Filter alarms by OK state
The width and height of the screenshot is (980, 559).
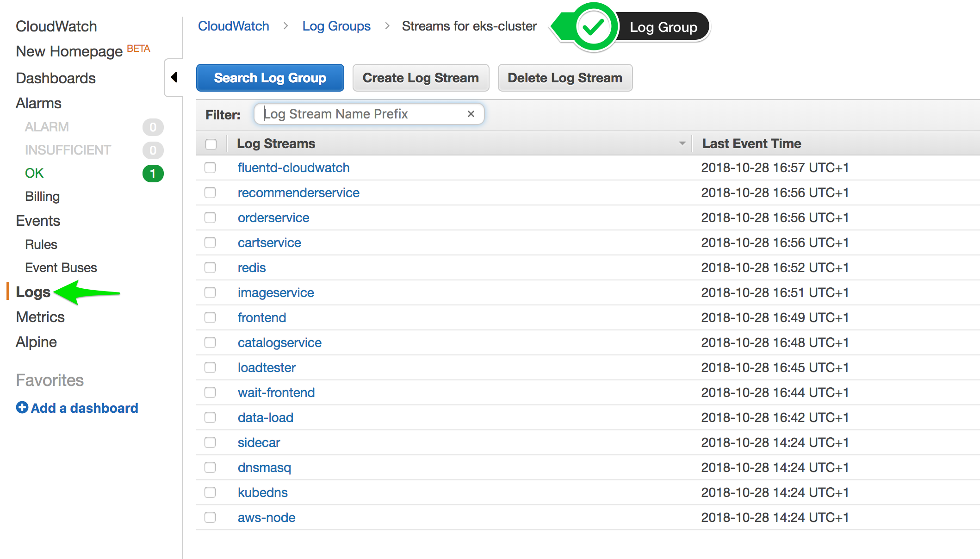coord(34,173)
